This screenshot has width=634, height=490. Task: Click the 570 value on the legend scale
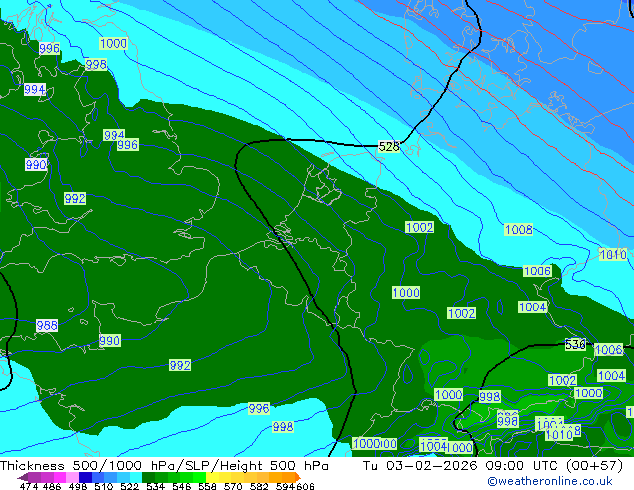(x=233, y=486)
